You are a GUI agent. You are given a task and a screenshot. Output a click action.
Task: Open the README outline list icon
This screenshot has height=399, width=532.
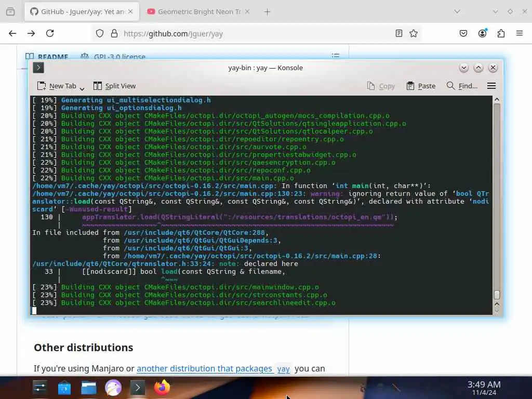pos(336,56)
